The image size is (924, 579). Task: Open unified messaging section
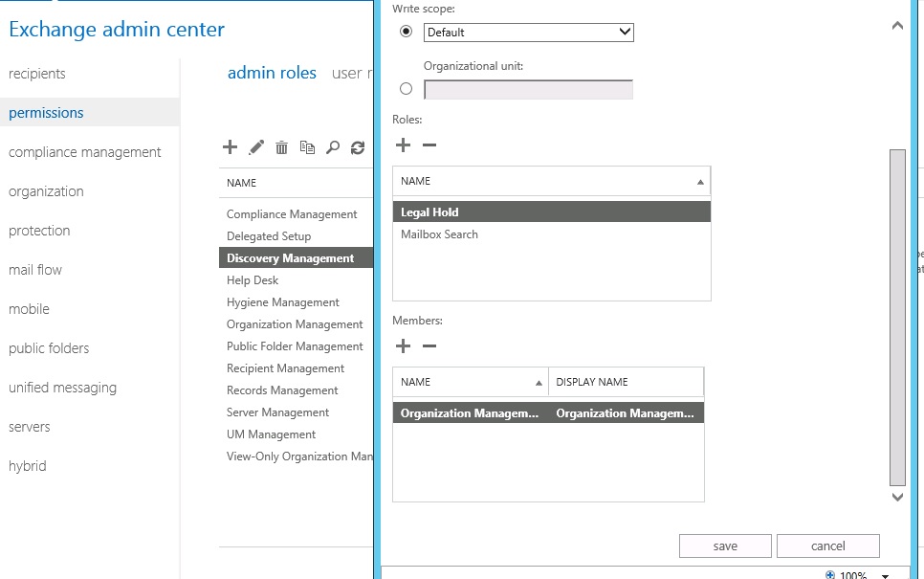point(62,388)
